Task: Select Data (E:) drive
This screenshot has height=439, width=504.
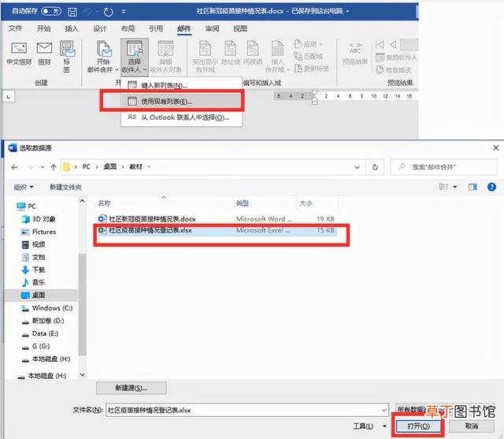Action: point(40,333)
